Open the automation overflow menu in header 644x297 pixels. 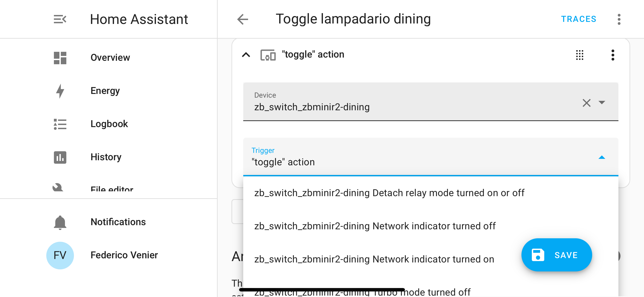pos(619,19)
